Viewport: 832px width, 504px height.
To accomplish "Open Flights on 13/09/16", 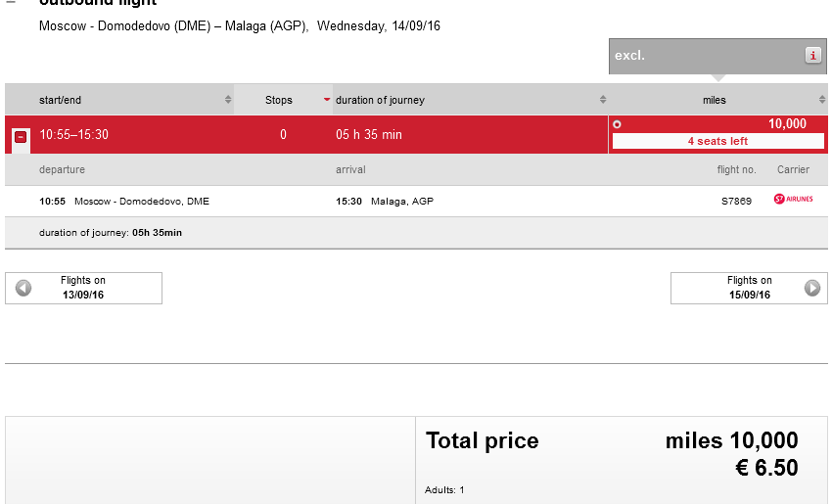I will coord(83,288).
